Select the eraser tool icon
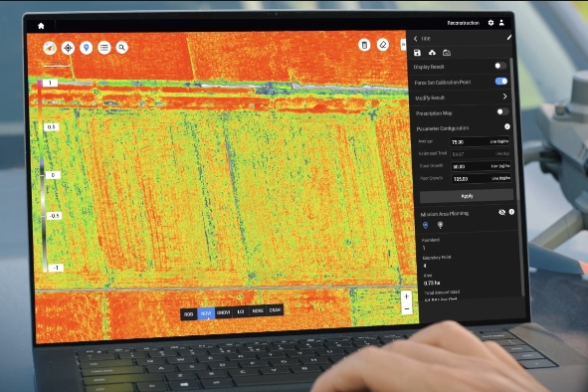The width and height of the screenshot is (588, 392). pyautogui.click(x=382, y=45)
